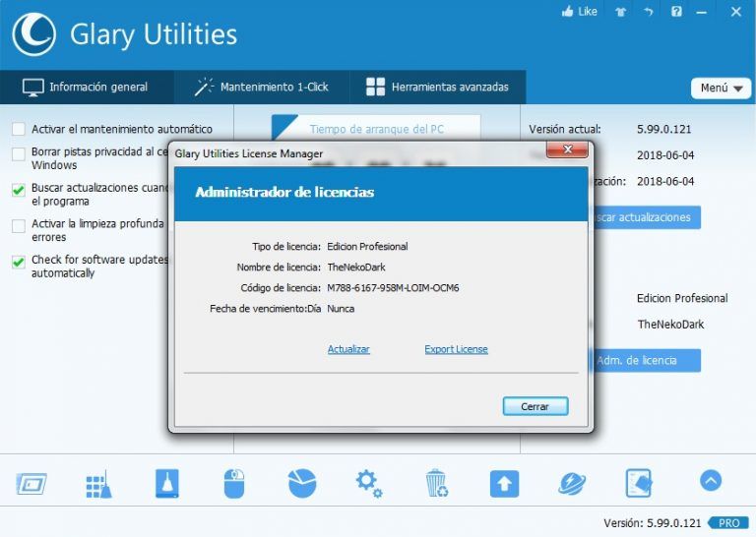Click the Nunca expiration value
The width and height of the screenshot is (756, 537).
(x=341, y=309)
